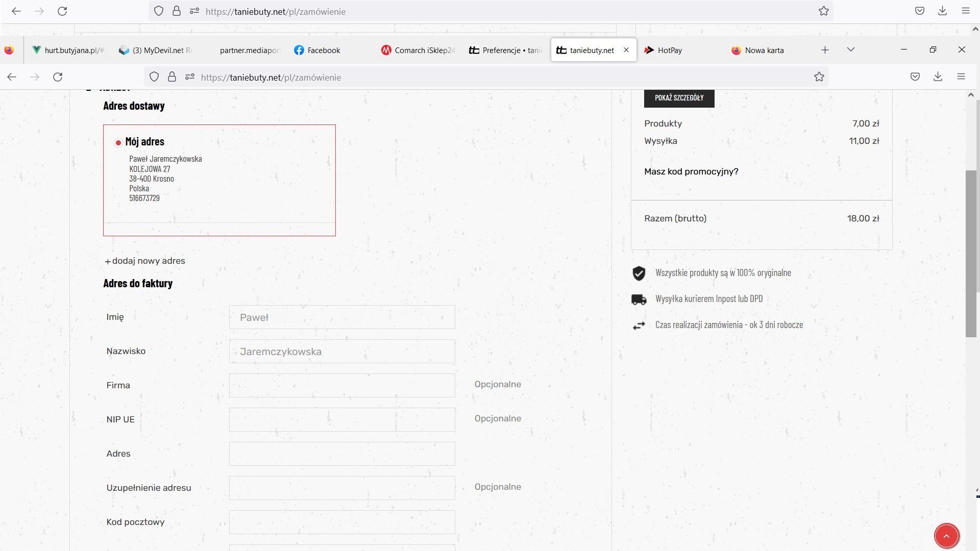
Task: Click the page vertical scrollbar thumb
Action: [970, 254]
